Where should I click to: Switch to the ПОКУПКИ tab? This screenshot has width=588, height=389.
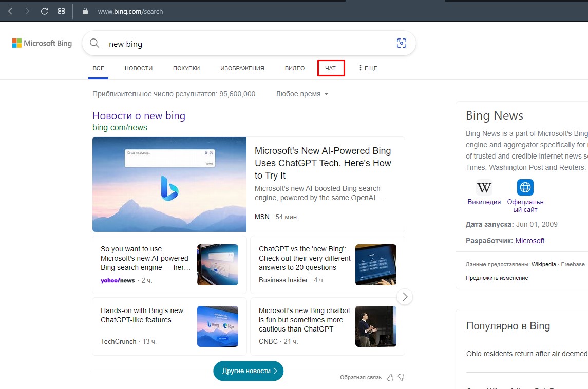click(186, 68)
